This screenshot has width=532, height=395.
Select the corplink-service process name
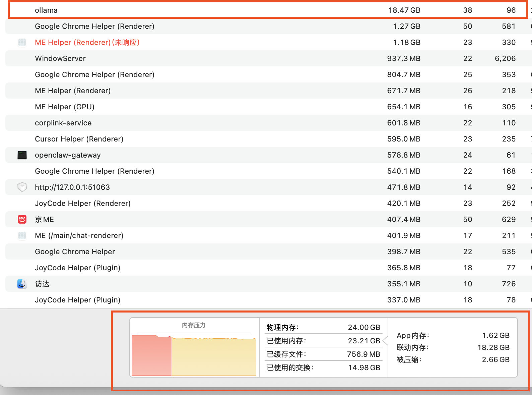tap(63, 123)
